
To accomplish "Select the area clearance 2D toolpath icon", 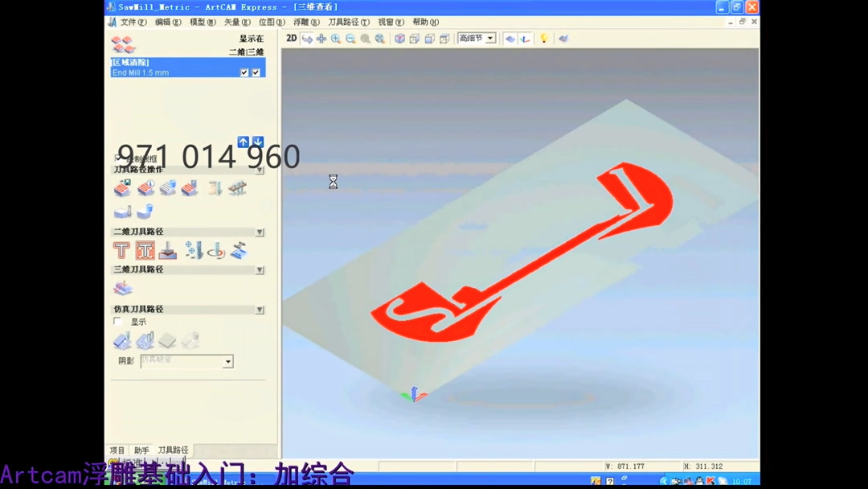I will tap(145, 249).
